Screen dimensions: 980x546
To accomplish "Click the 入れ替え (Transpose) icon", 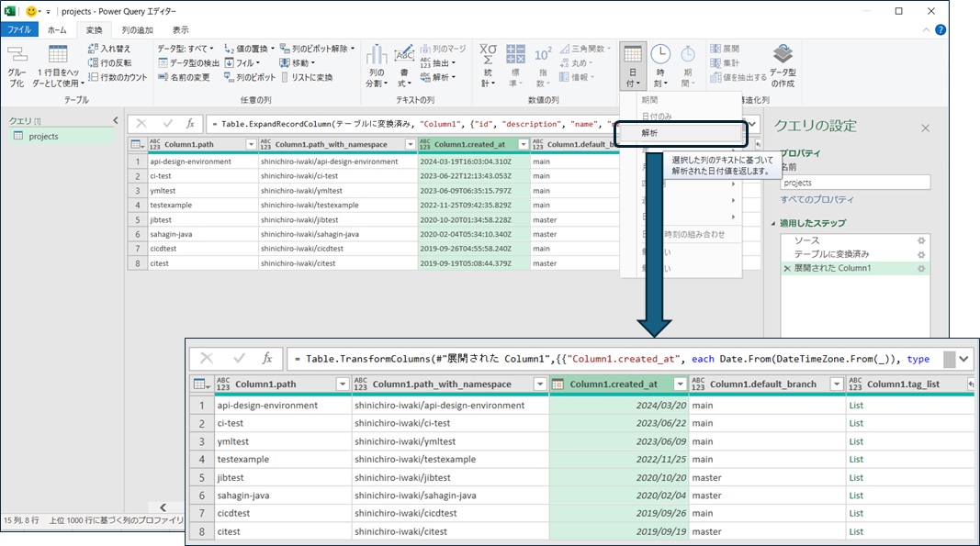I will point(108,49).
